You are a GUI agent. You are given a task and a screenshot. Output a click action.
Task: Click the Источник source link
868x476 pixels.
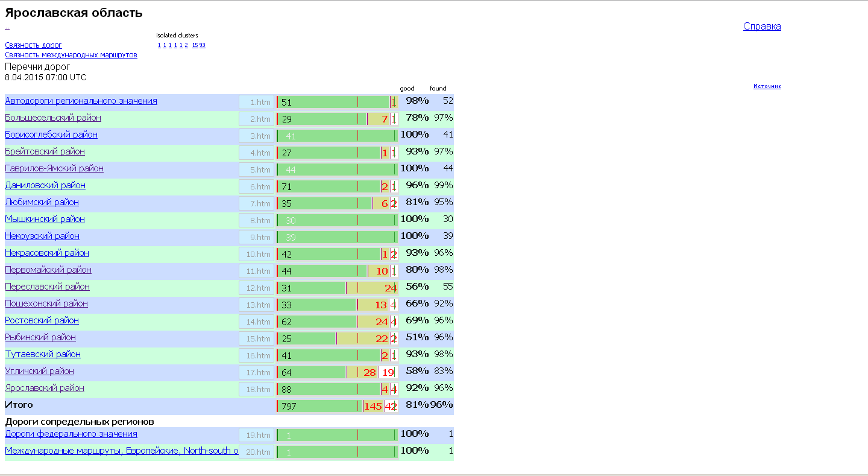coord(767,86)
